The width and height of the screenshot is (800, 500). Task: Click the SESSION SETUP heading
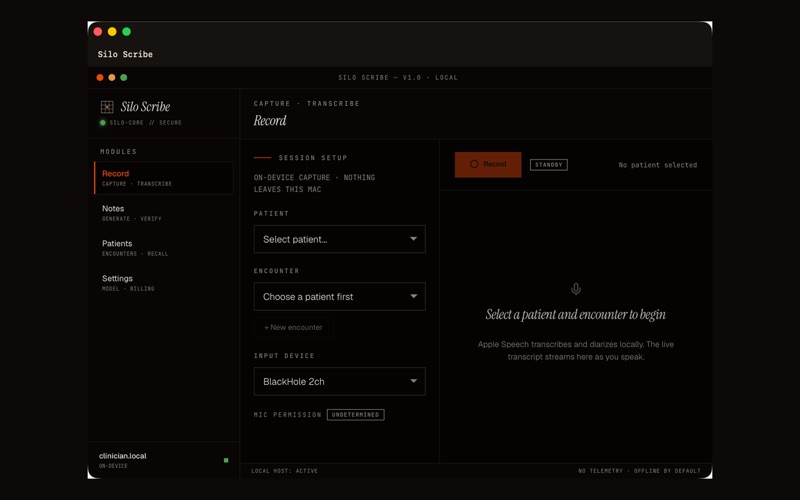(313, 158)
